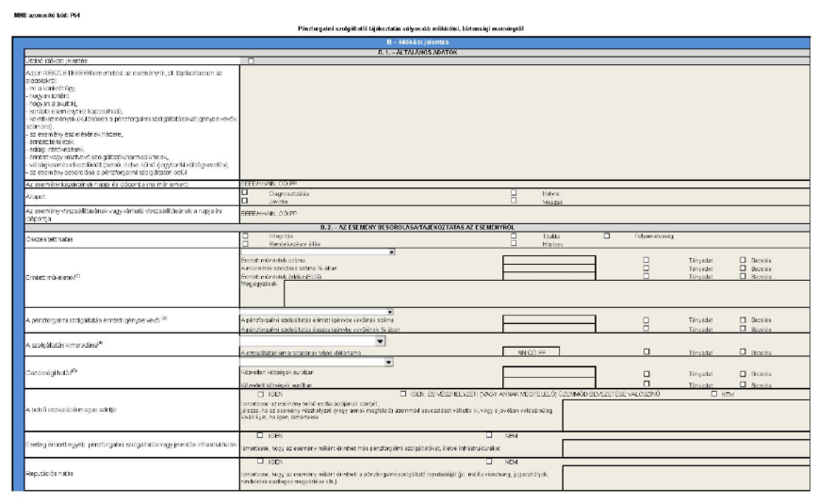Check NEM in the belső eszkaláció row
818x504 pixels.
click(714, 394)
